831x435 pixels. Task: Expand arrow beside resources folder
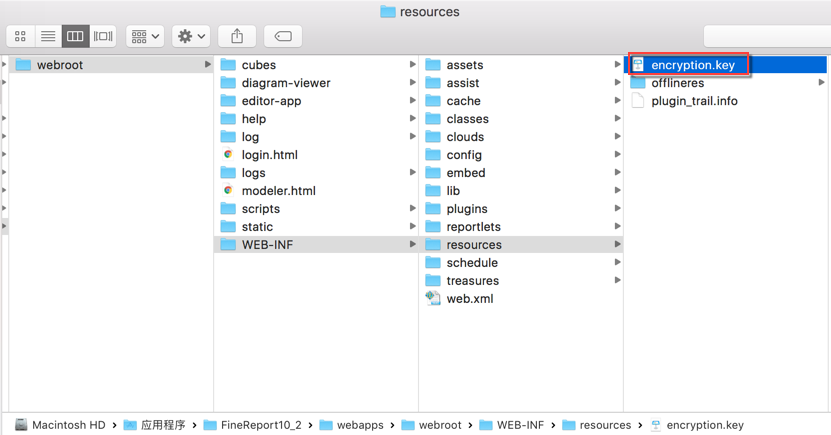(617, 245)
